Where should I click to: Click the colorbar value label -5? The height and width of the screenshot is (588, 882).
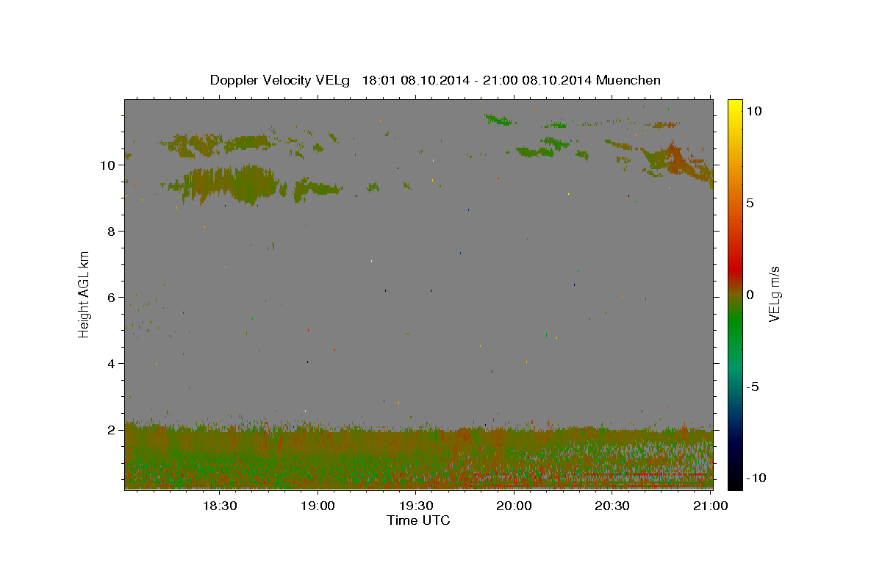(x=751, y=387)
